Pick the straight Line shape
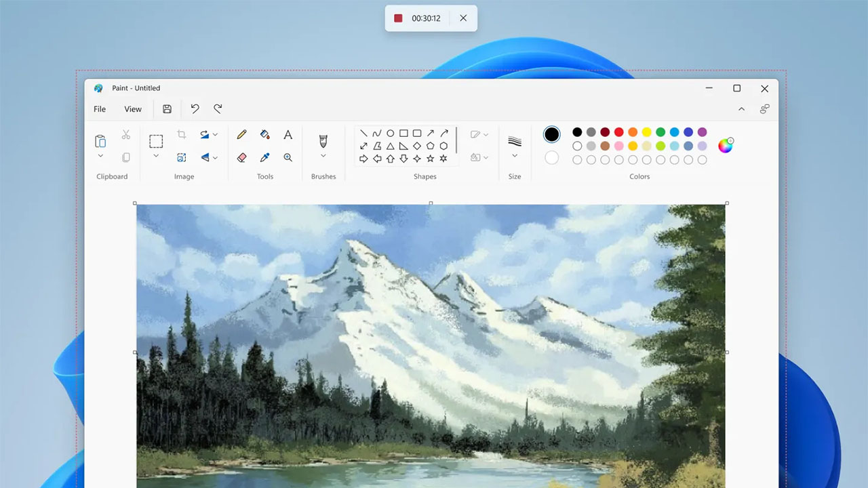The image size is (868, 488). pyautogui.click(x=363, y=133)
